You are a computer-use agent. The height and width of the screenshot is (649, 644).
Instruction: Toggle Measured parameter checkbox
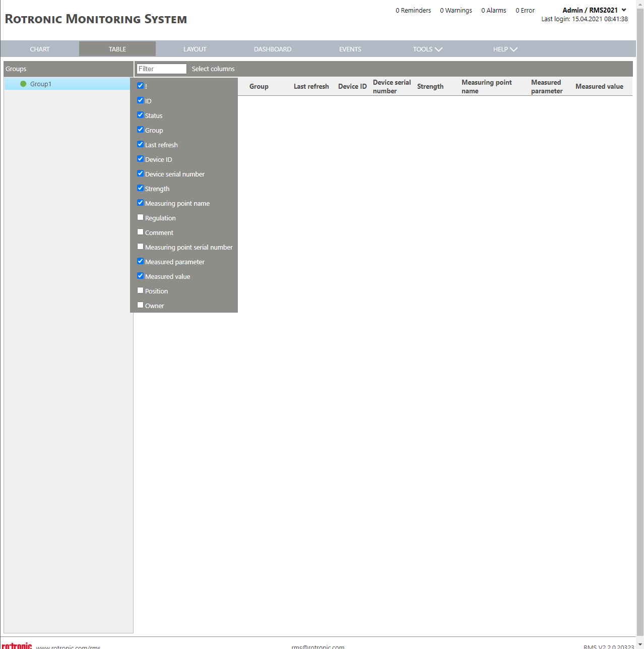pyautogui.click(x=141, y=261)
